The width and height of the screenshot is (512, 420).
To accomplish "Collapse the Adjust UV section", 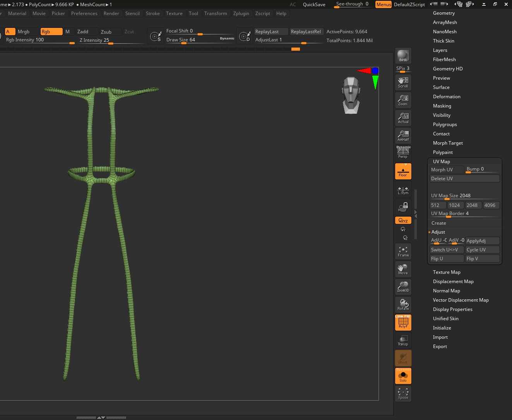I will [438, 232].
